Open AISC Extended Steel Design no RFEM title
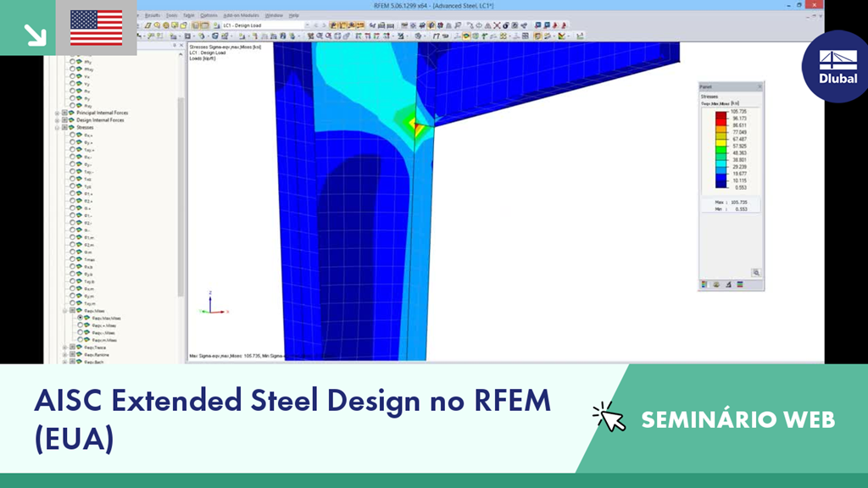The width and height of the screenshot is (868, 488). [x=292, y=419]
